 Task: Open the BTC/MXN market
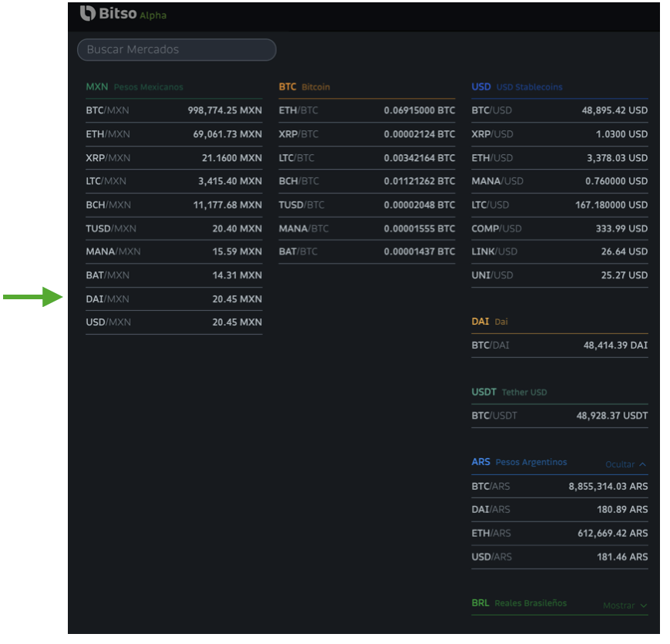pos(176,112)
